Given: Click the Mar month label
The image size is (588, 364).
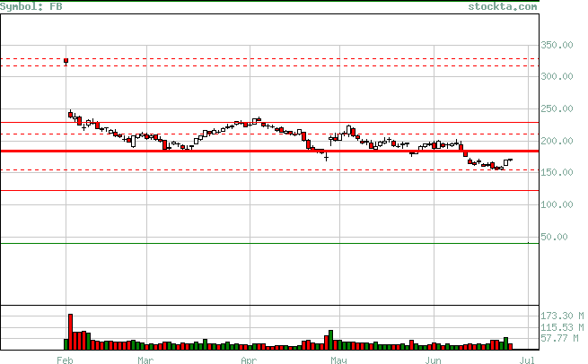Looking at the screenshot, I should click(145, 360).
